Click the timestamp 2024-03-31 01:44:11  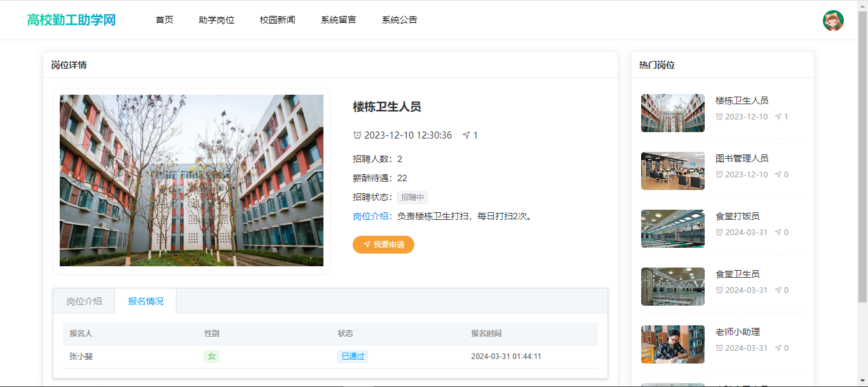pyautogui.click(x=506, y=356)
